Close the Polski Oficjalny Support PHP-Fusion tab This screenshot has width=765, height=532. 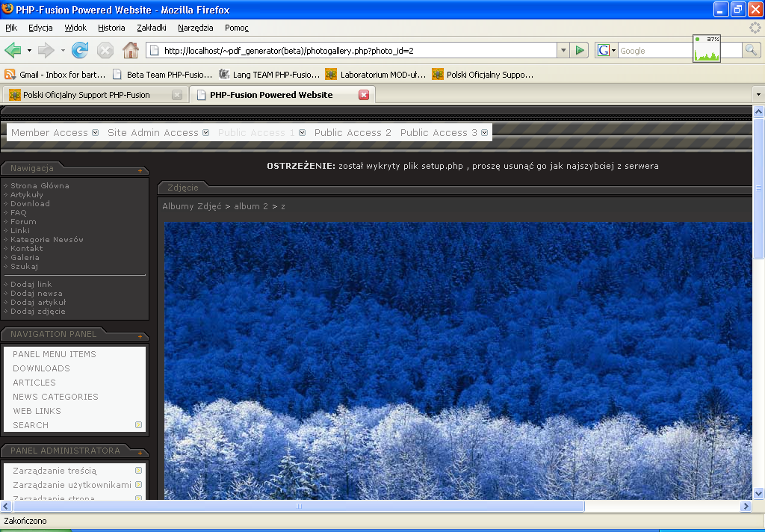click(x=177, y=95)
